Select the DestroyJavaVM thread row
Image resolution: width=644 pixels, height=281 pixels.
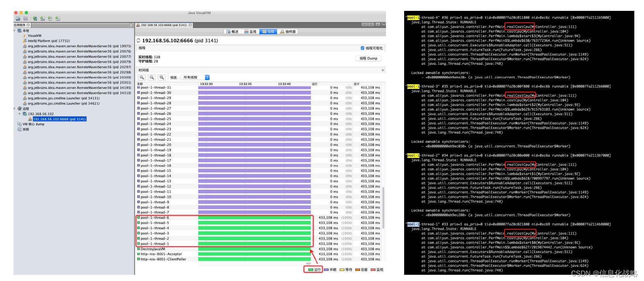coord(259,249)
